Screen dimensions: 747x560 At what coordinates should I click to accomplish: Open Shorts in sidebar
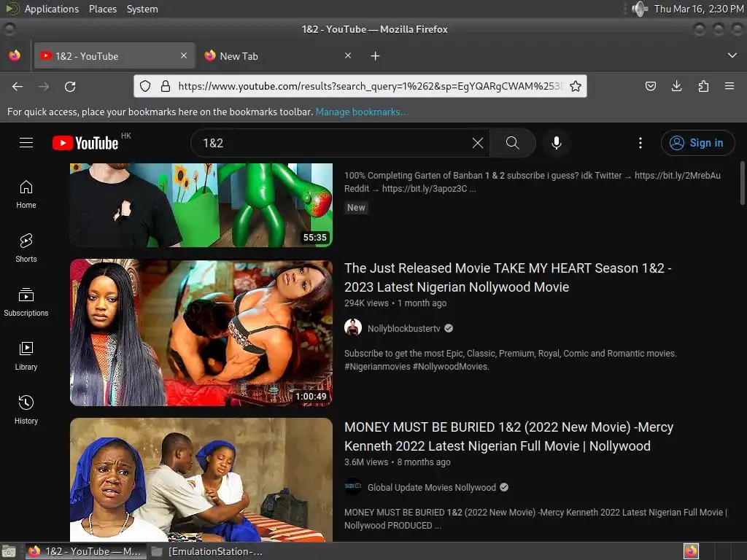pos(26,248)
